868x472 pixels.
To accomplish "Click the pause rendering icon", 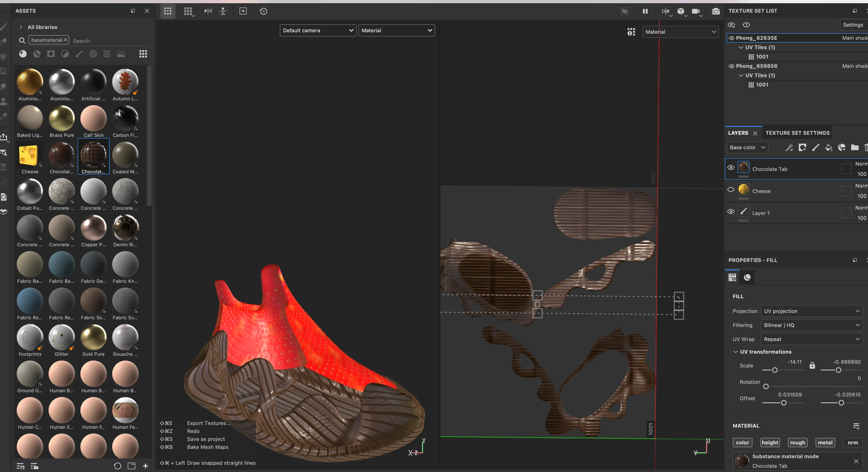I will tap(645, 11).
